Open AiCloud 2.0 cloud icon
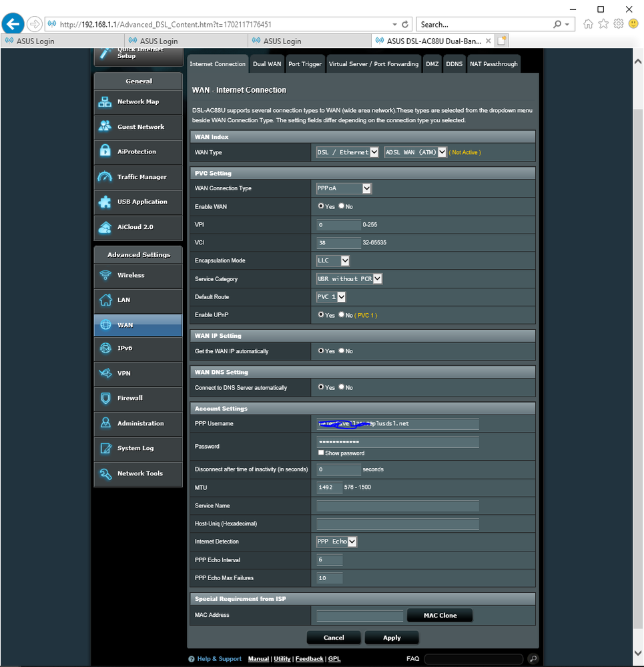Image resolution: width=644 pixels, height=667 pixels. coord(105,227)
